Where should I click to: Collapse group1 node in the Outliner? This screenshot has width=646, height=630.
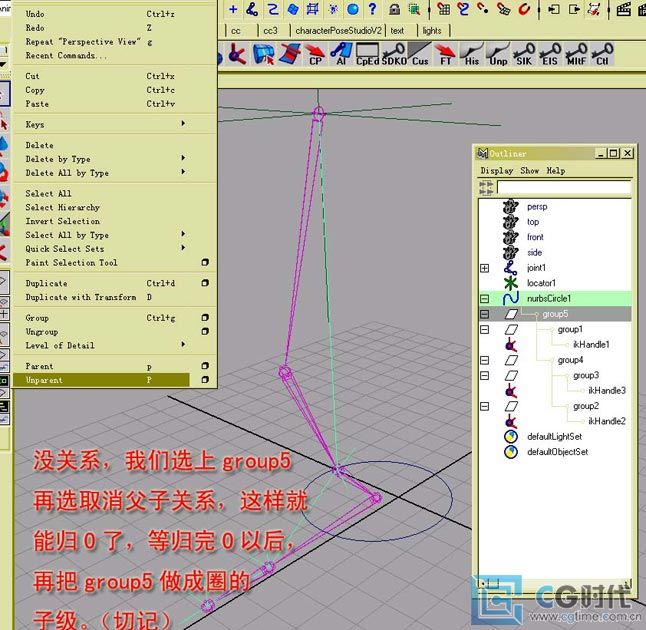click(x=485, y=330)
